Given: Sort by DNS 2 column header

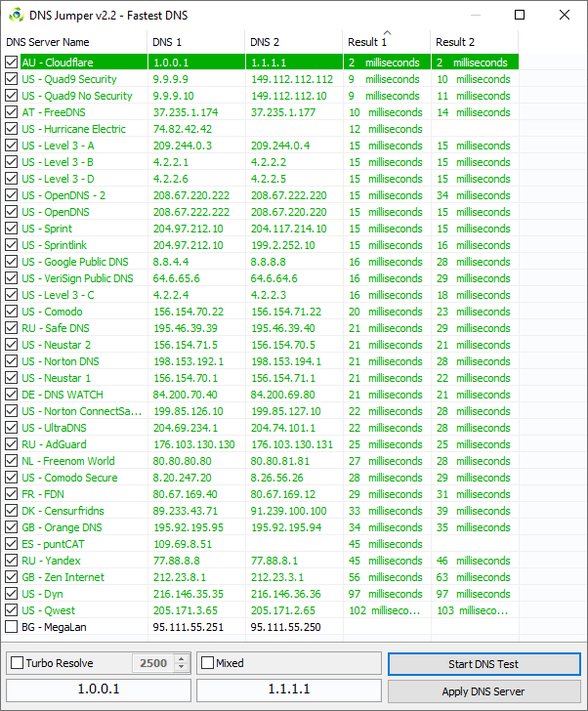Looking at the screenshot, I should pos(294,42).
